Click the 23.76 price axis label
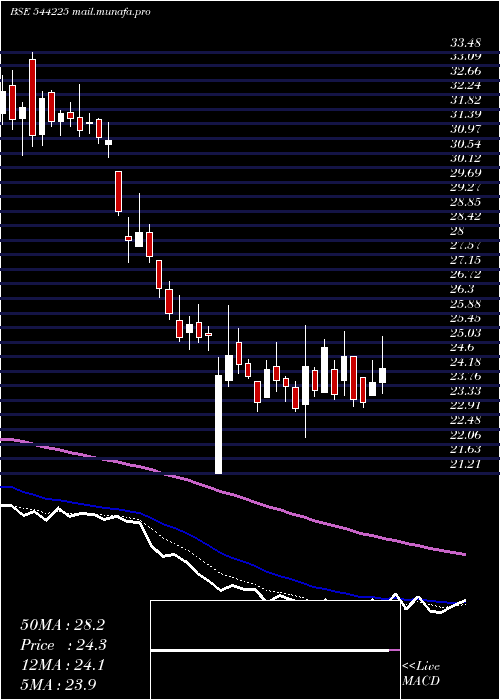This screenshot has height=700, width=500. pyautogui.click(x=466, y=377)
